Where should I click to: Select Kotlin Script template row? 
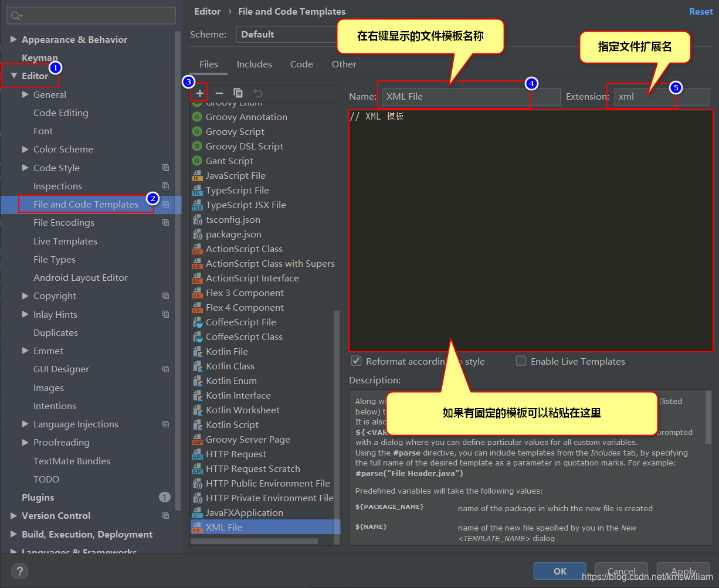point(266,424)
